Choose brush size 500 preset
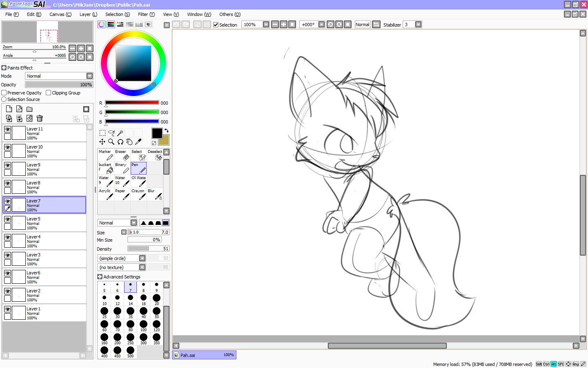588x368 pixels. [x=130, y=352]
